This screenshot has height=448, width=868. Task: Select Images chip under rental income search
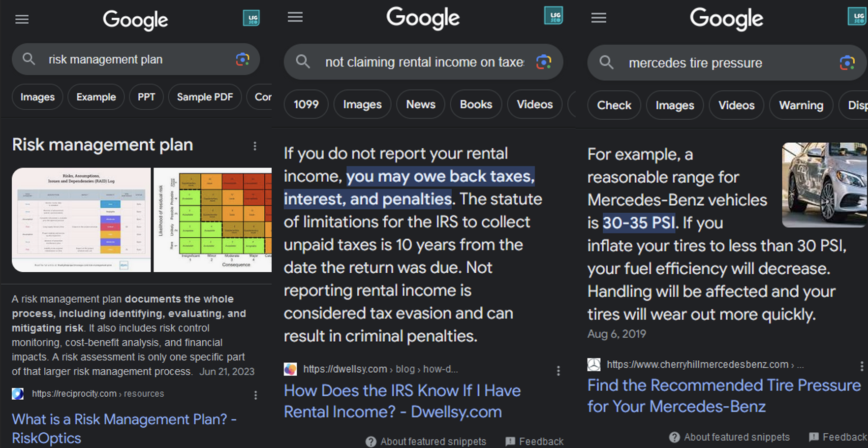pyautogui.click(x=362, y=104)
